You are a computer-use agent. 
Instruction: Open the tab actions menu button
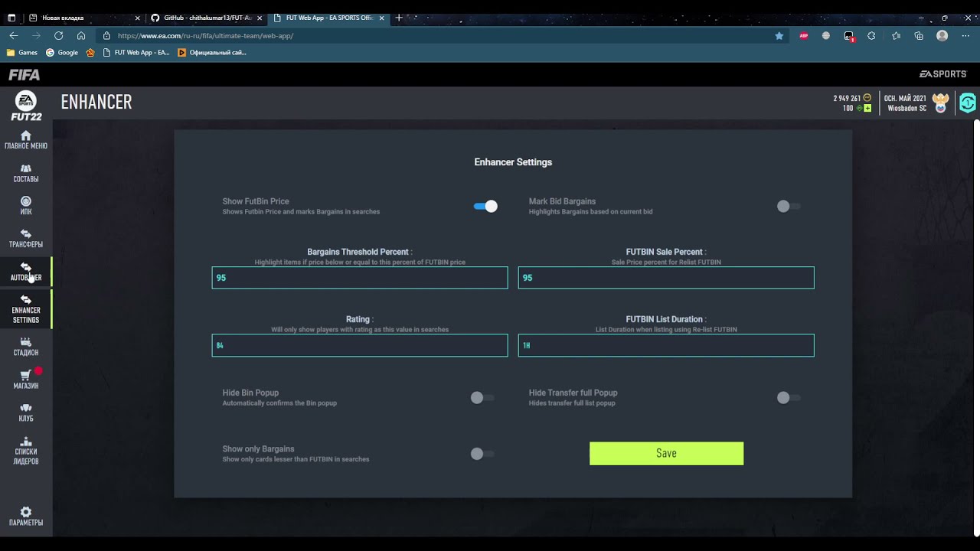[x=11, y=18]
